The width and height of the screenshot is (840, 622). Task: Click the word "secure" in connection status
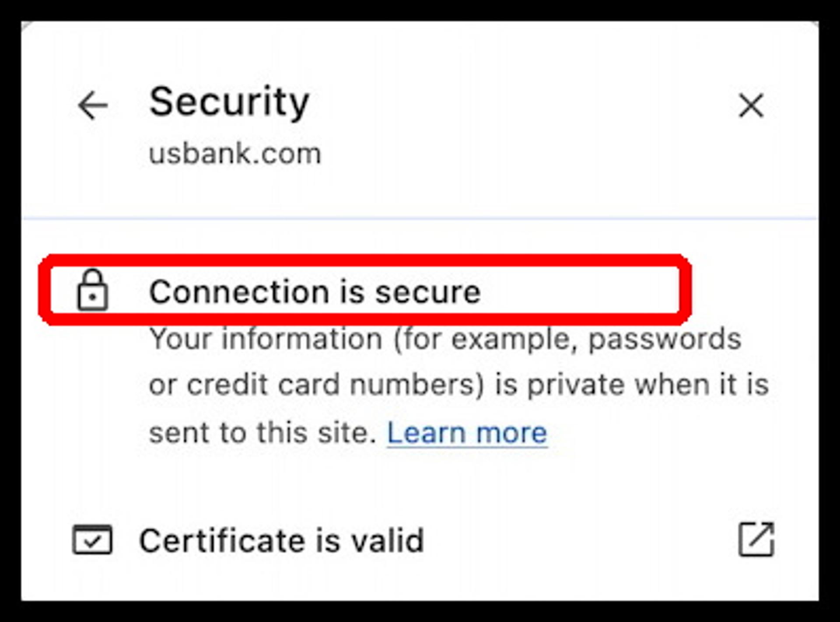pyautogui.click(x=427, y=292)
